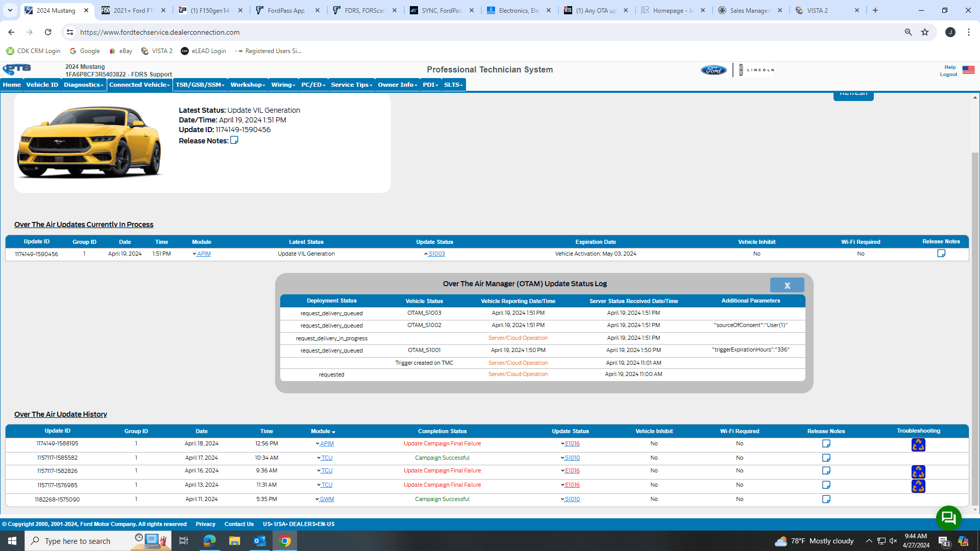Click the Logout link
The image size is (980, 551).
[x=948, y=74]
